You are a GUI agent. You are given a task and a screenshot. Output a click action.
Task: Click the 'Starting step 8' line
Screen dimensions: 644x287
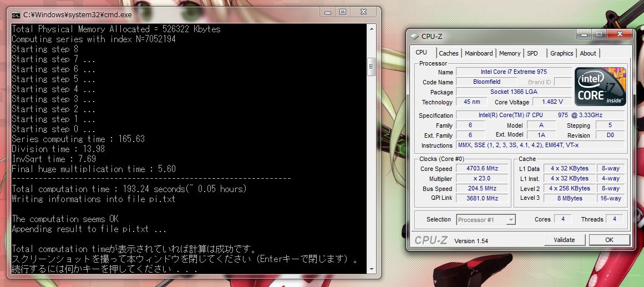[45, 49]
